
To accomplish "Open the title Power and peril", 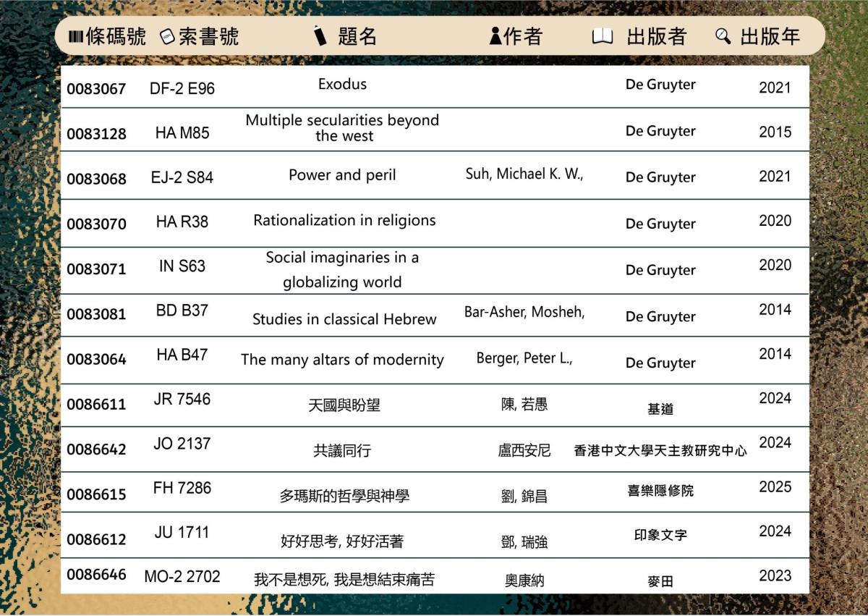I will (342, 175).
